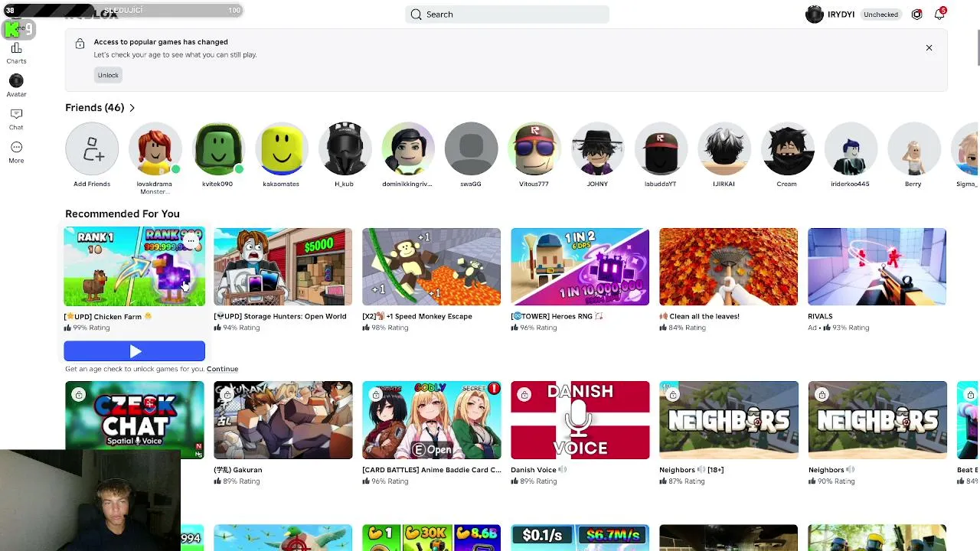Open friend Berry's avatar
Image resolution: width=980 pixels, height=551 pixels.
pos(913,149)
